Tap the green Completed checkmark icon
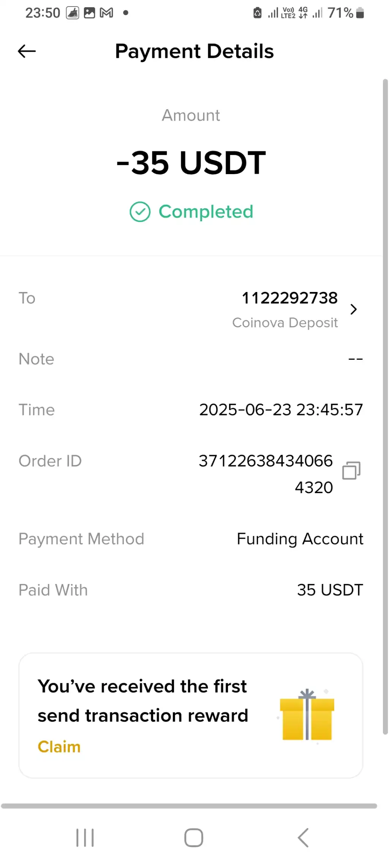Viewport: 389px width, 868px height. click(140, 212)
